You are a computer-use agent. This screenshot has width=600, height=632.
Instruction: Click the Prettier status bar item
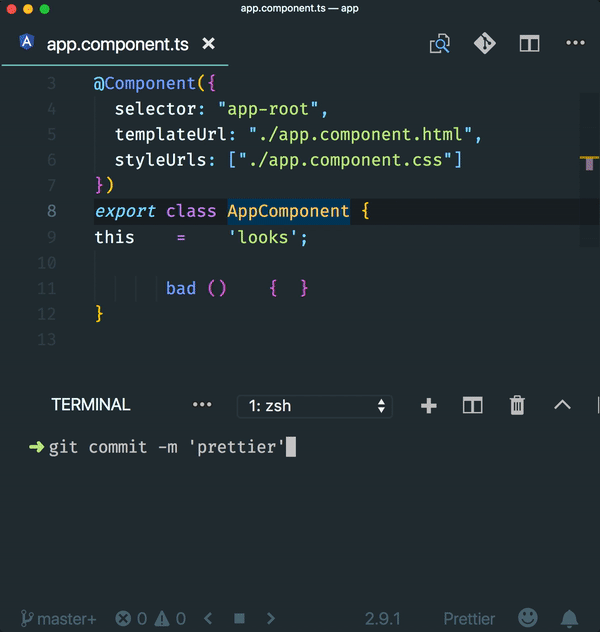[x=469, y=619]
